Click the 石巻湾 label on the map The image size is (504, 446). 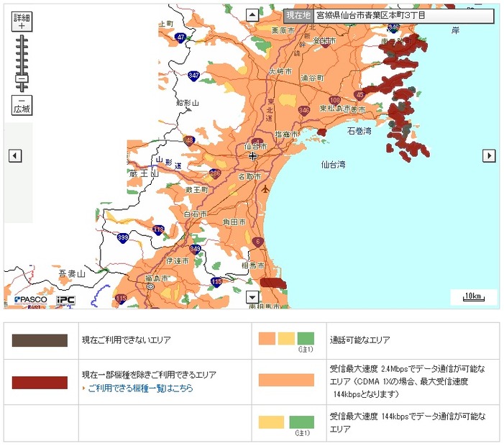click(x=359, y=131)
